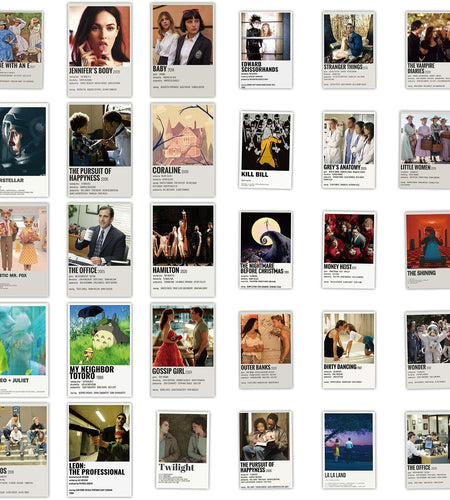450x500 pixels.
Task: Select the Coraline pink house poster image
Action: point(183,135)
